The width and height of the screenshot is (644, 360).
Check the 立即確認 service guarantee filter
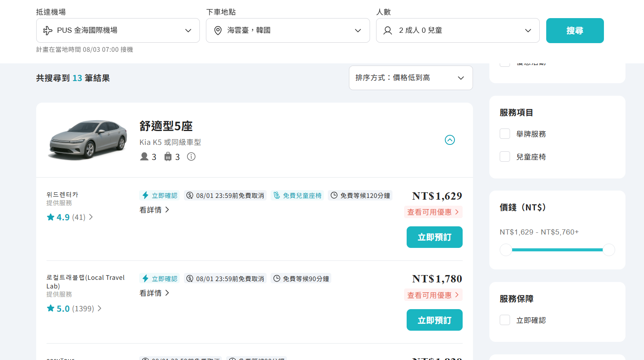coord(505,320)
